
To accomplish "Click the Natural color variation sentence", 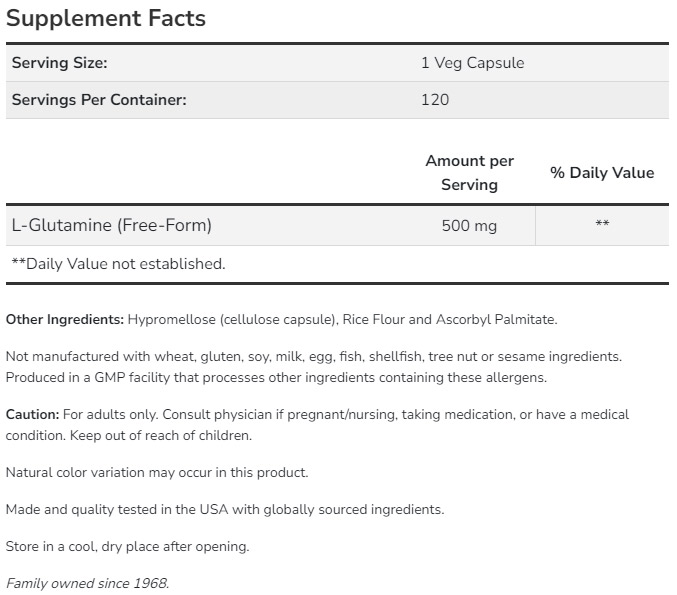I will coord(157,472).
